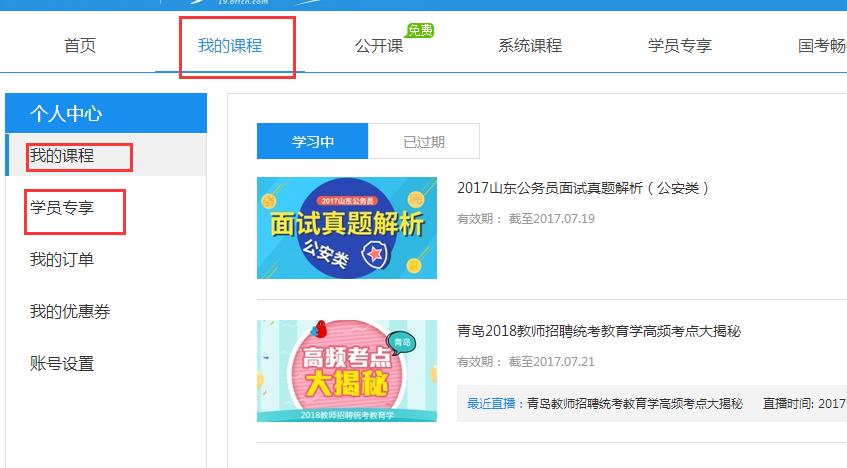Go to the 首页 navigation tab
This screenshot has width=847, height=468.
click(80, 46)
